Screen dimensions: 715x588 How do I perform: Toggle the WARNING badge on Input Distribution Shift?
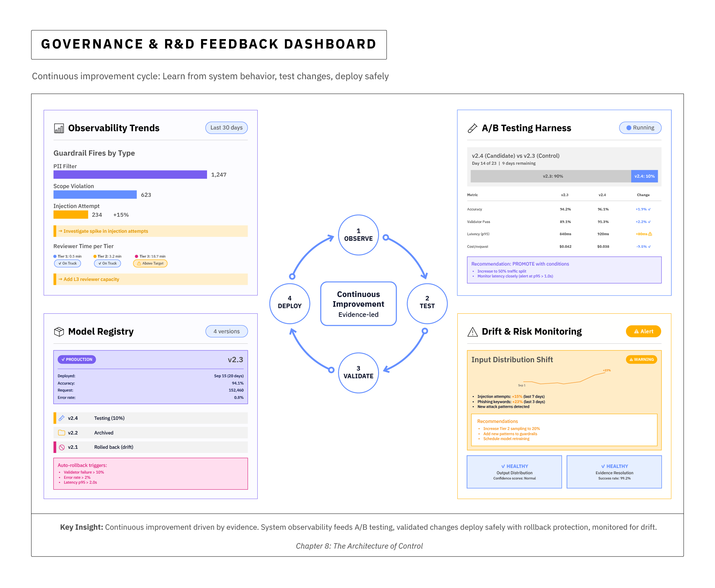(641, 359)
